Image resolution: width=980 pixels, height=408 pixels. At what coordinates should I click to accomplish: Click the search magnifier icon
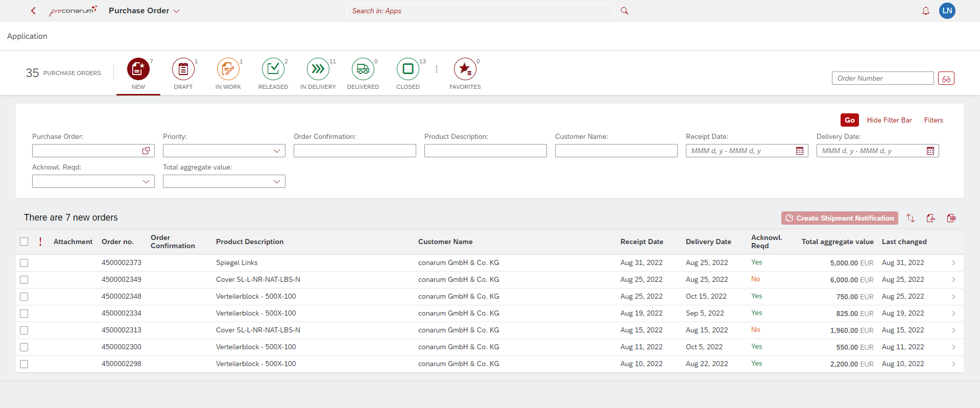coord(624,11)
